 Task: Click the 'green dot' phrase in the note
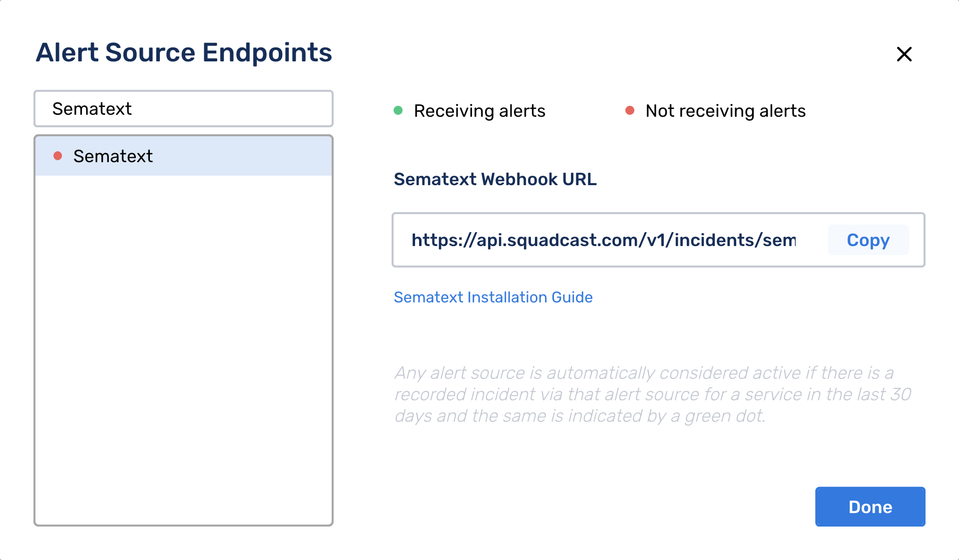(x=724, y=416)
